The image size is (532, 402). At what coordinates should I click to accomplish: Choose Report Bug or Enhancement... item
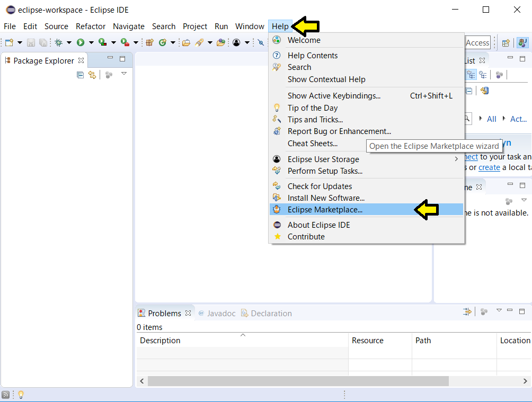(x=367, y=131)
